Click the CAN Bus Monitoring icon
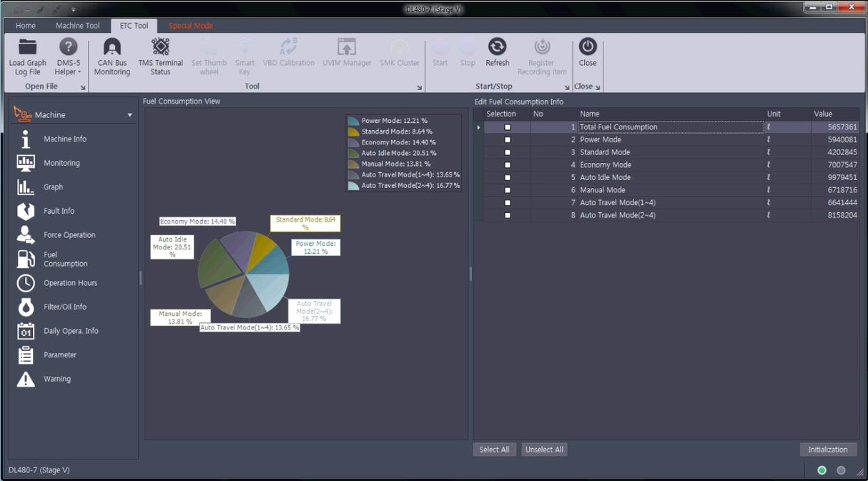Screen dimensions: 868x481 pos(112,48)
